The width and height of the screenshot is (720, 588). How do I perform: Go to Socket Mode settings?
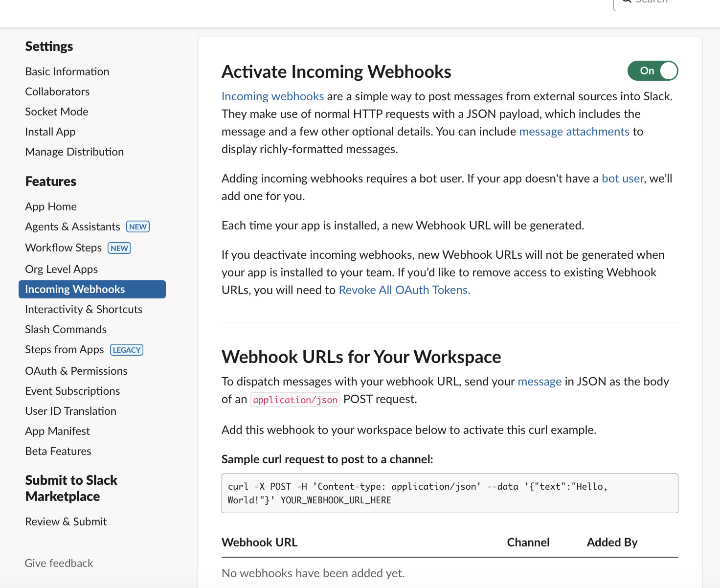[57, 112]
